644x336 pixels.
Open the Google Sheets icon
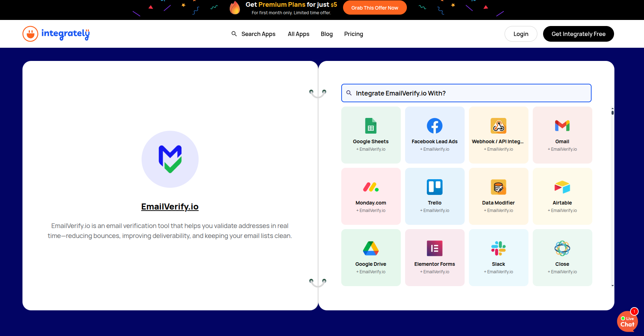tap(371, 126)
